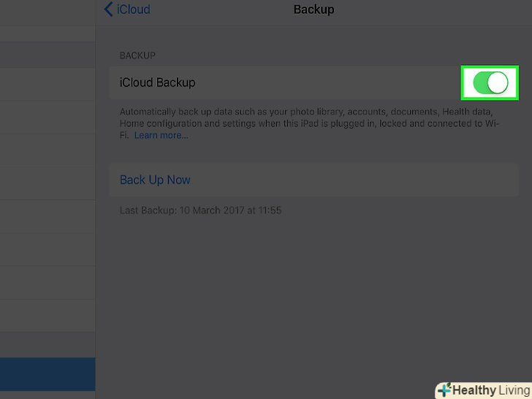Tap the back chevron beside iCloud

pos(108,9)
